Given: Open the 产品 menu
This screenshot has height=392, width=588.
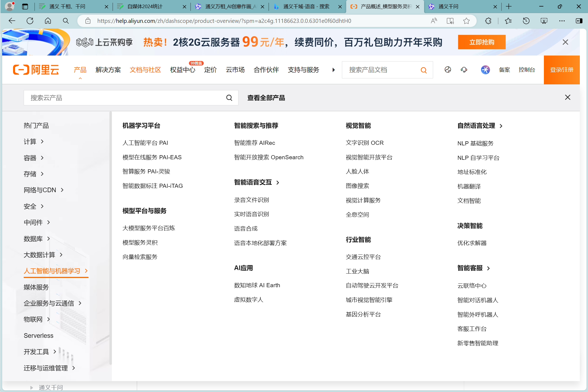Looking at the screenshot, I should pyautogui.click(x=80, y=70).
